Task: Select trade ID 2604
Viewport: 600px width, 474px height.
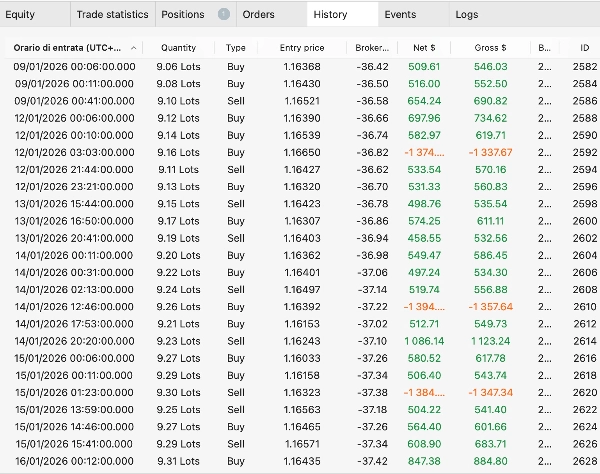Action: click(x=585, y=255)
